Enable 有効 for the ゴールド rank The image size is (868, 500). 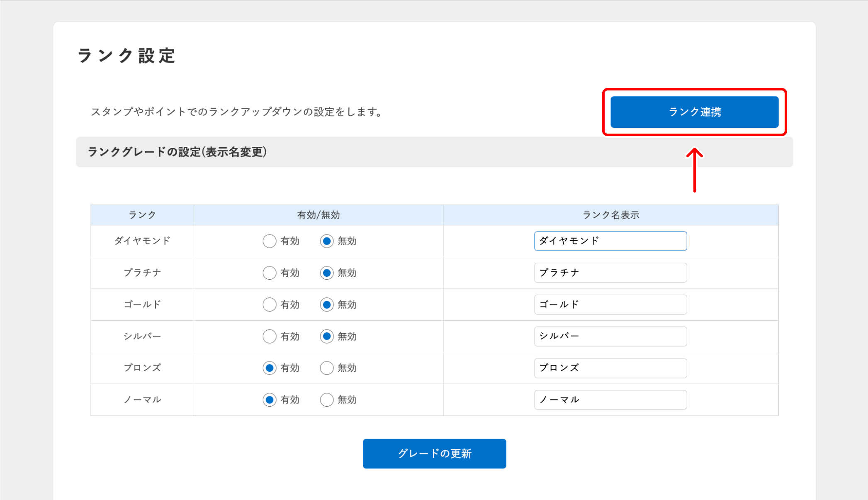(x=270, y=305)
